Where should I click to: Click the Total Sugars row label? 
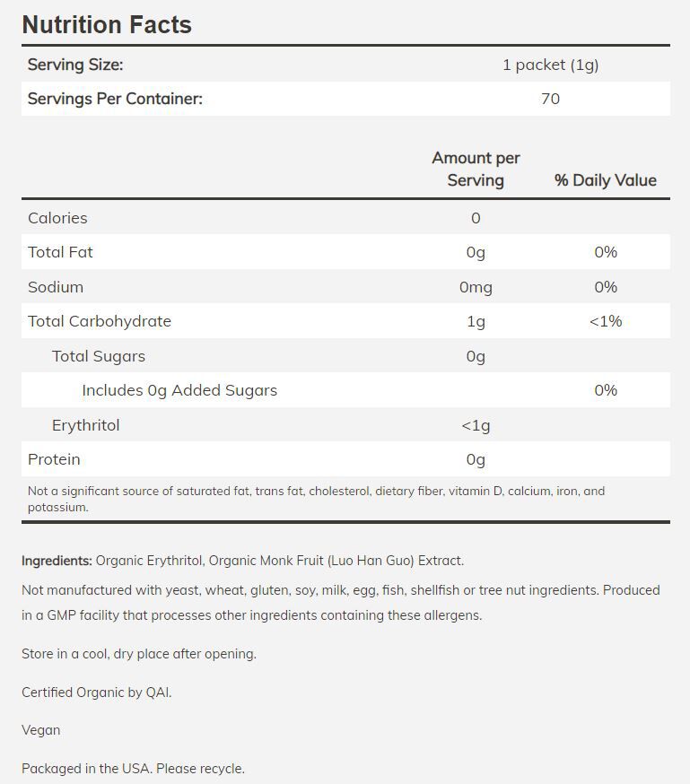pyautogui.click(x=99, y=356)
